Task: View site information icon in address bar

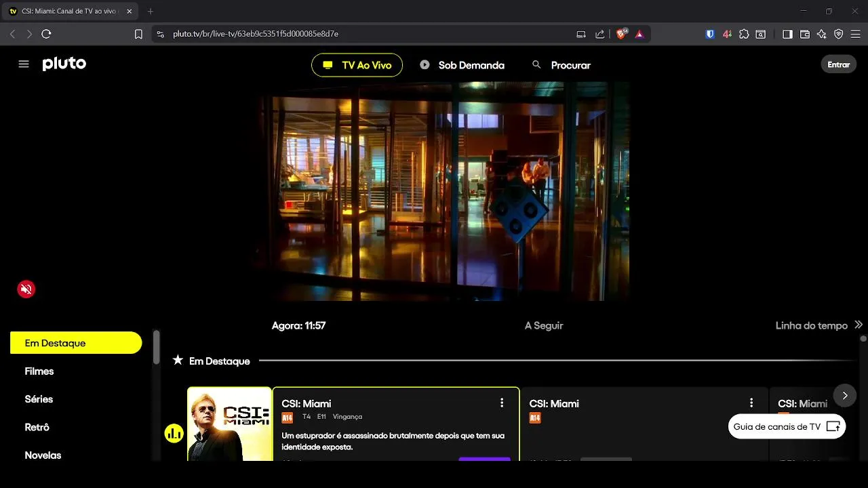Action: click(160, 34)
